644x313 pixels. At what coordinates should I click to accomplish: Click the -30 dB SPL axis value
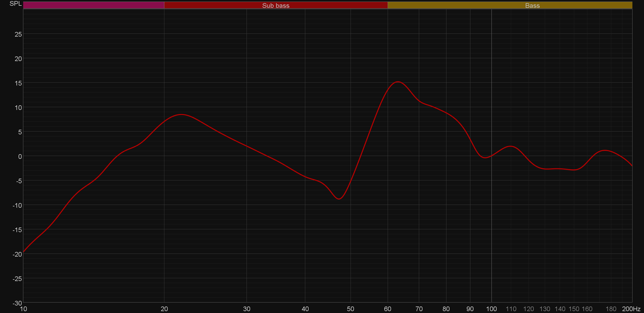[x=17, y=303]
